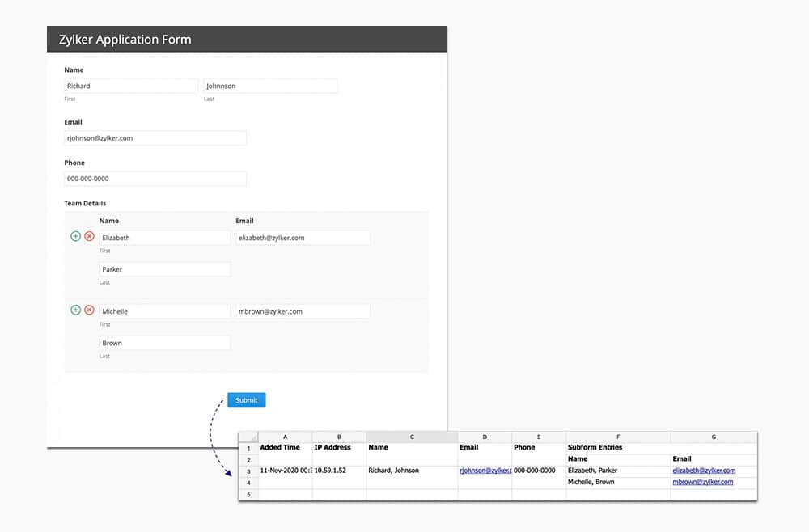
Task: Click the "Zylker Application Form" title
Action: pos(125,40)
